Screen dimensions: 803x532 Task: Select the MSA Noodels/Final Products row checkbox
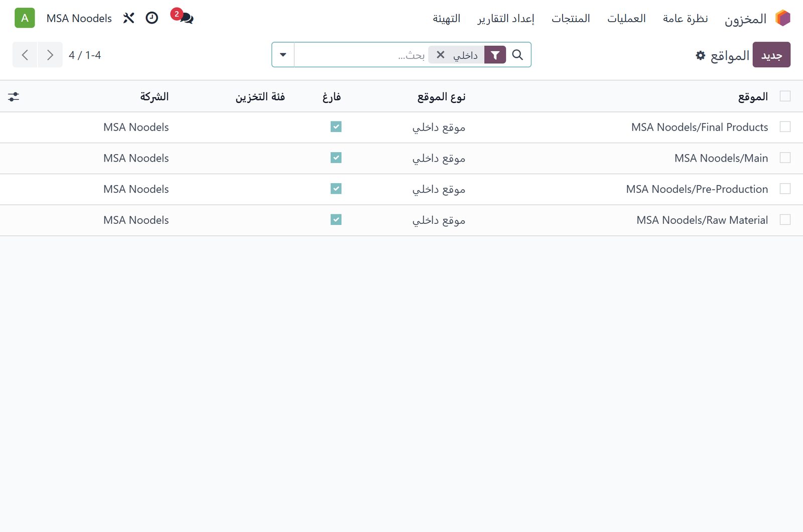785,127
